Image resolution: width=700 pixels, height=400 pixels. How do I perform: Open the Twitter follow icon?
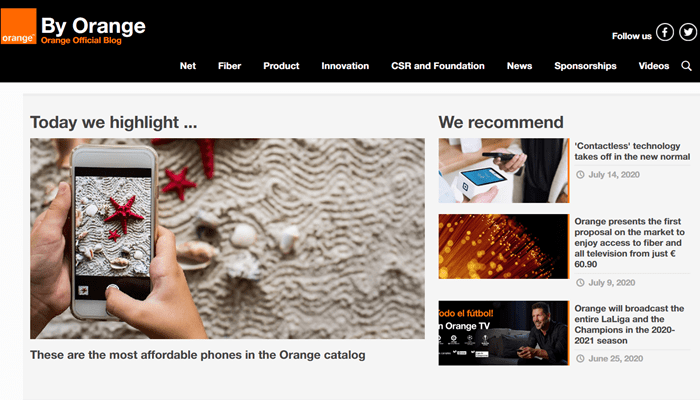[688, 32]
